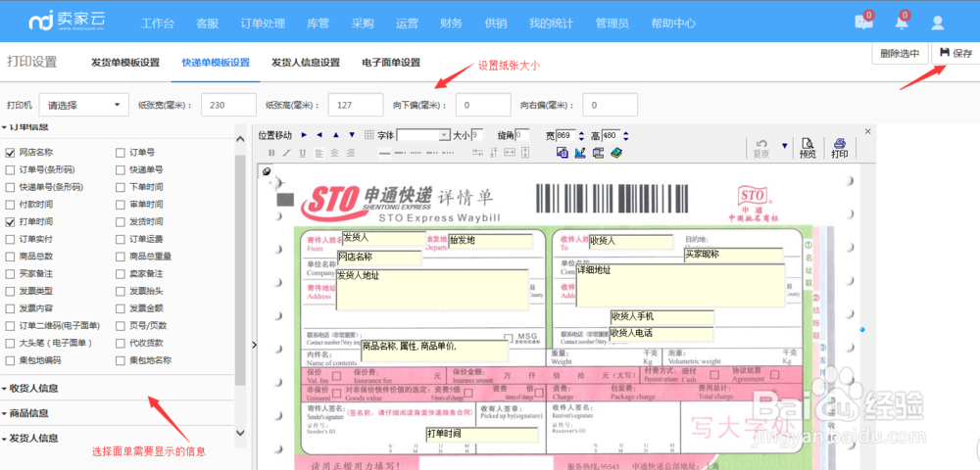
Task: Click the blue copy-pages toolbar icon
Action: (563, 153)
